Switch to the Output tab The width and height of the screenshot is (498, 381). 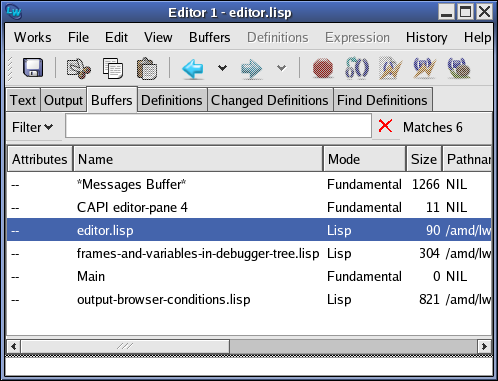[63, 100]
